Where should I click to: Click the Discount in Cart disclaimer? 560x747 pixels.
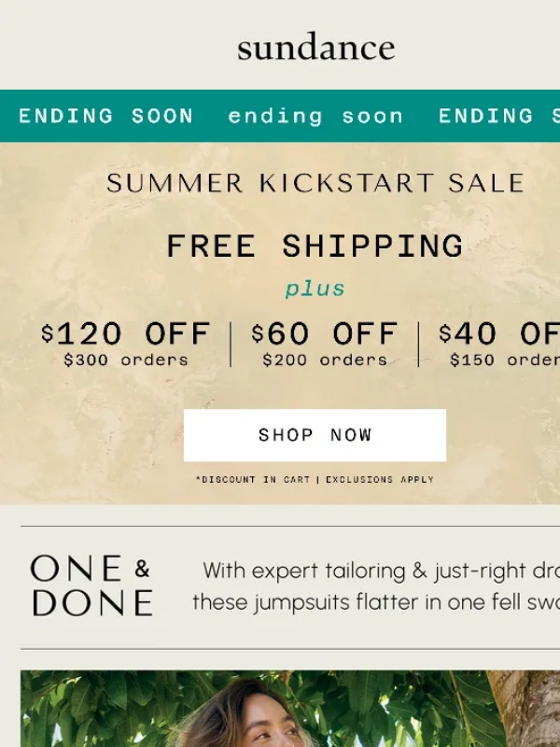pos(253,480)
